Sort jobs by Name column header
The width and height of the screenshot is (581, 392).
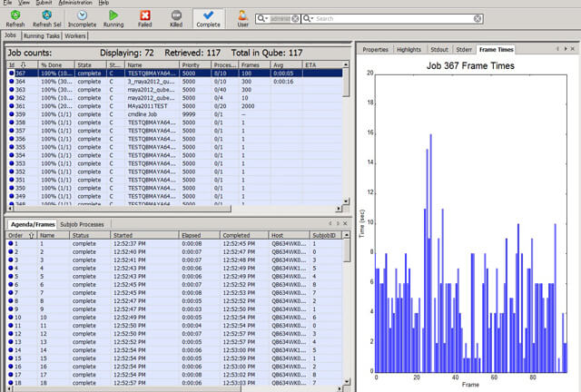pyautogui.click(x=152, y=64)
